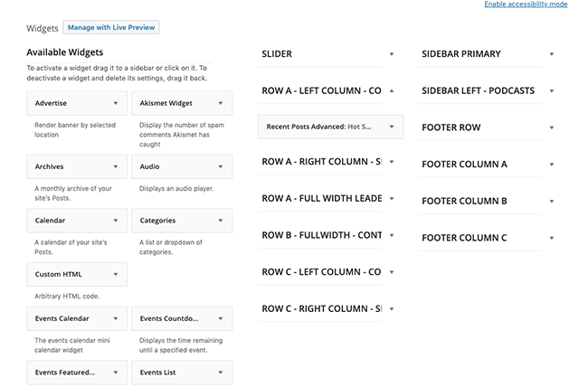Screen dimensions: 588x387
Task: Expand the Audio widget arrow
Action: pyautogui.click(x=221, y=166)
